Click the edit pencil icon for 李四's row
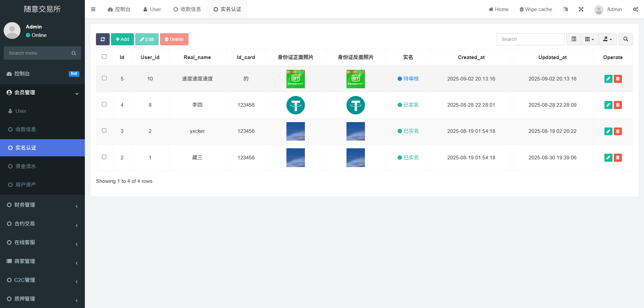The image size is (644, 308). [x=608, y=105]
